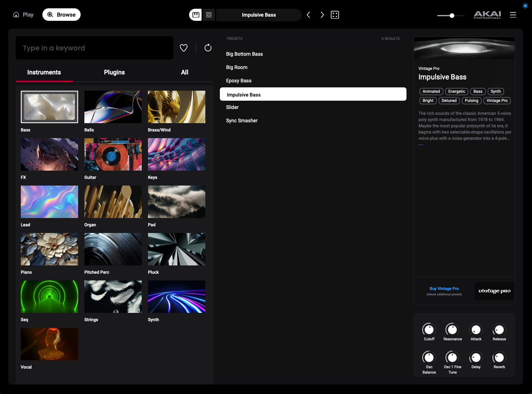
Task: Toggle the Pulsing tag filter
Action: [471, 101]
